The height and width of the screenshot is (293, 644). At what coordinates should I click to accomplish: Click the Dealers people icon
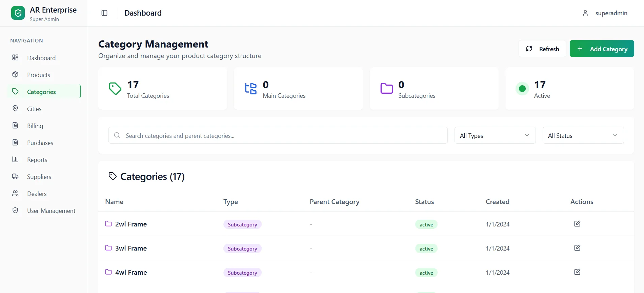[x=15, y=193]
